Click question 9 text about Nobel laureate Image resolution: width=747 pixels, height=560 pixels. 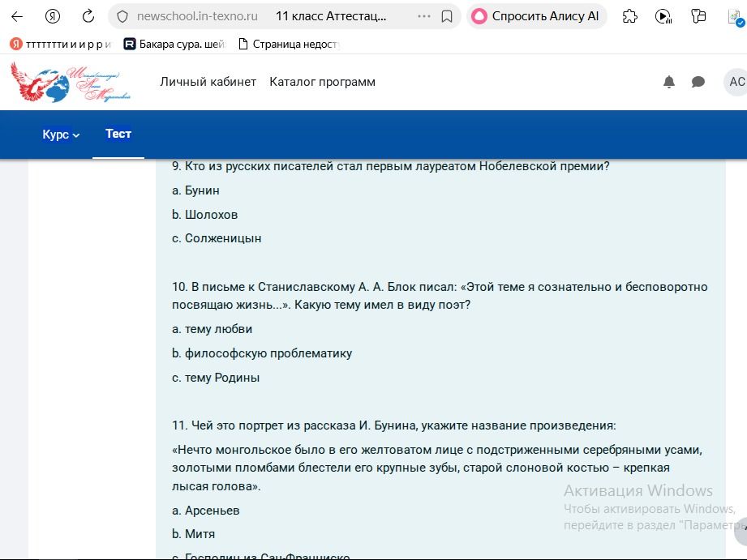coord(391,167)
